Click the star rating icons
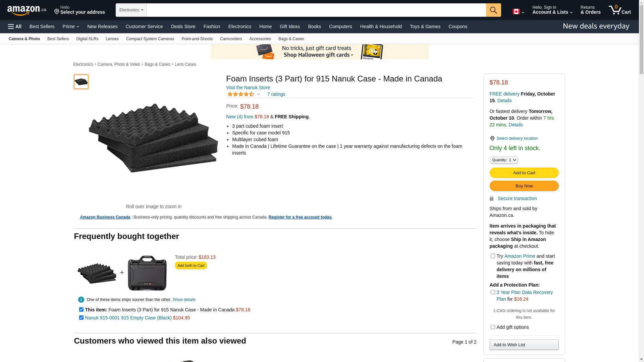The image size is (644, 362). pyautogui.click(x=241, y=95)
